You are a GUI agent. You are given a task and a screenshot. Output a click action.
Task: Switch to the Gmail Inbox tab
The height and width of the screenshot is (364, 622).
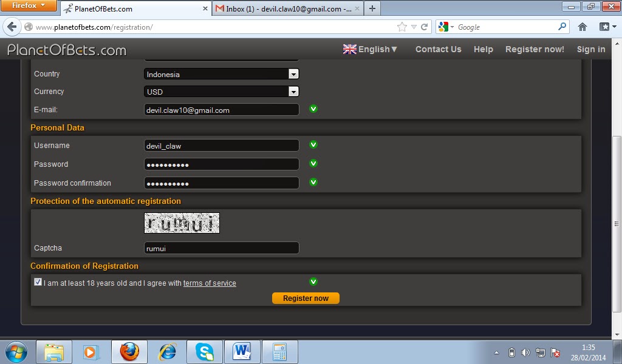pos(288,8)
